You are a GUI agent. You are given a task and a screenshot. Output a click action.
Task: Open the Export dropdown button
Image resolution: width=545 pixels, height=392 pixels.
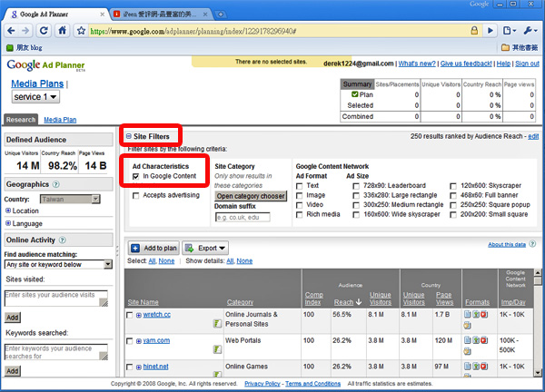205,248
